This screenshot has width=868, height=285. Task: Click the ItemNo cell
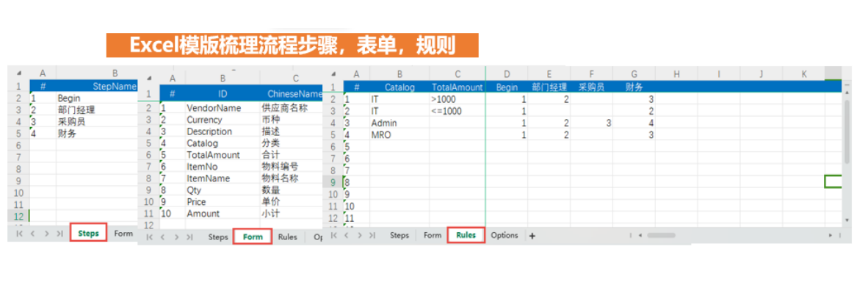pos(223,167)
